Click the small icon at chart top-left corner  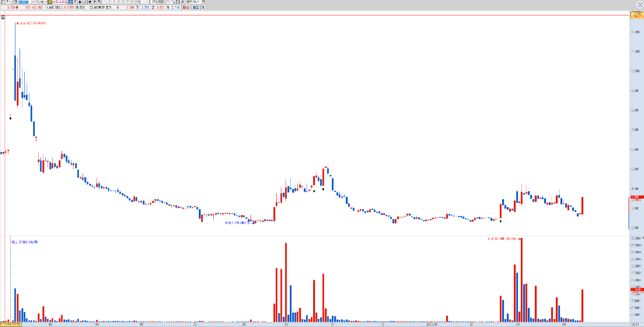click(x=2, y=17)
